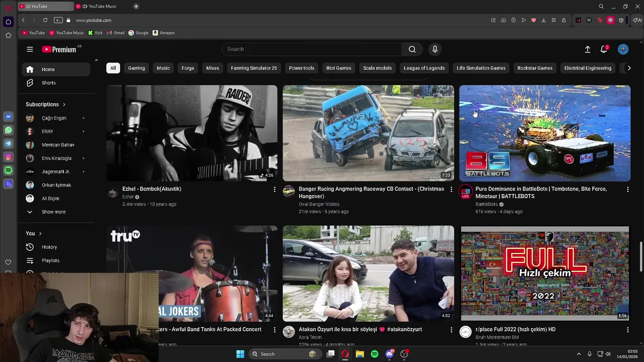This screenshot has height=362, width=644.
Task: Open the Oval Banger Videos channel link
Action: [x=319, y=204]
